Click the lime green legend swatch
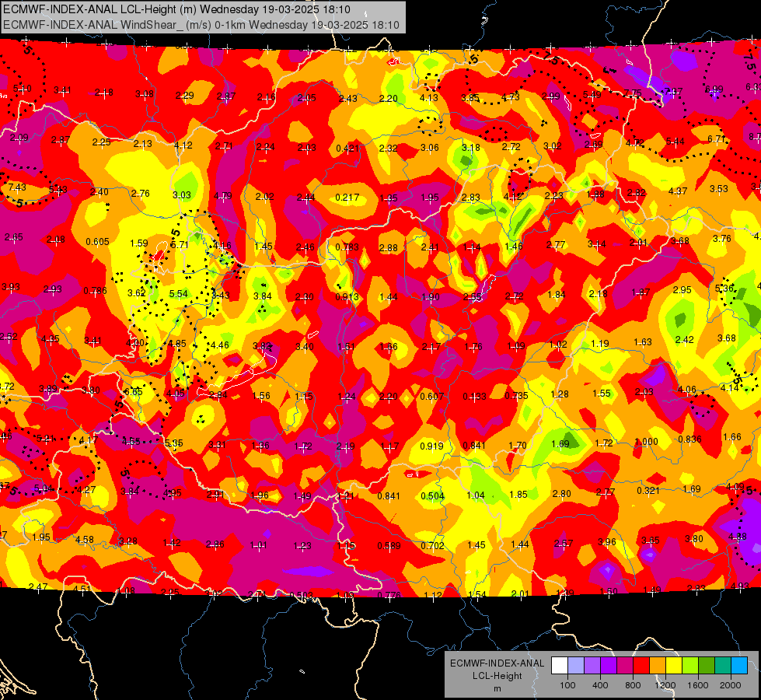Viewport: 761px width, 700px height. coord(690,666)
